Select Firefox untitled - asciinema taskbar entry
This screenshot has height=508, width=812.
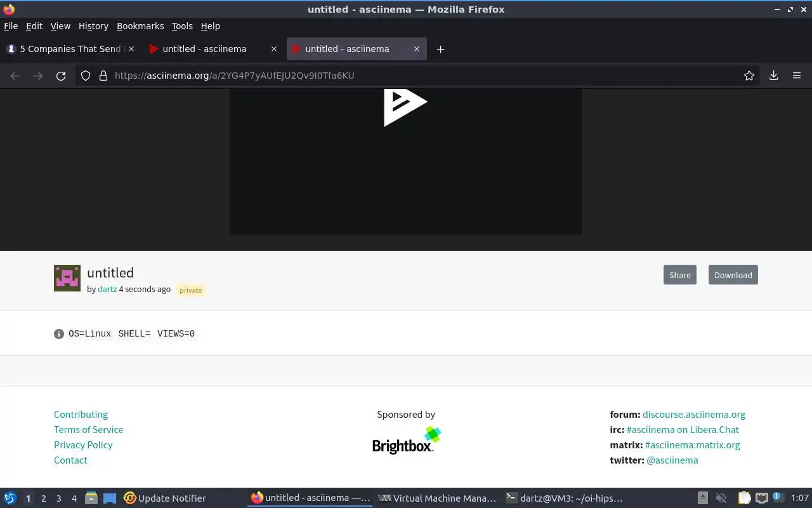point(310,498)
